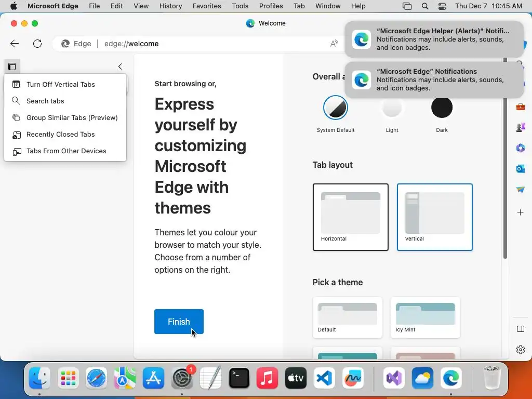Image resolution: width=532 pixels, height=399 pixels.
Task: Open the tab actions menu icon
Action: 12,66
